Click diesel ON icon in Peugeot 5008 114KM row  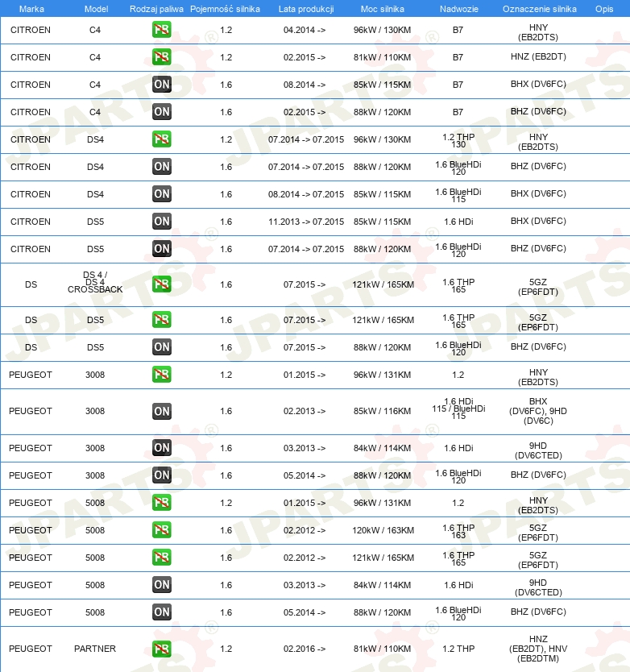tap(162, 585)
